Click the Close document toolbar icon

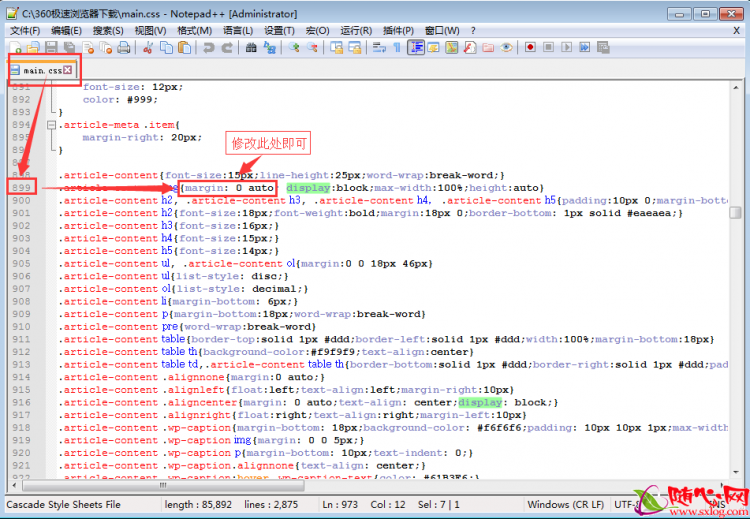pos(88,47)
